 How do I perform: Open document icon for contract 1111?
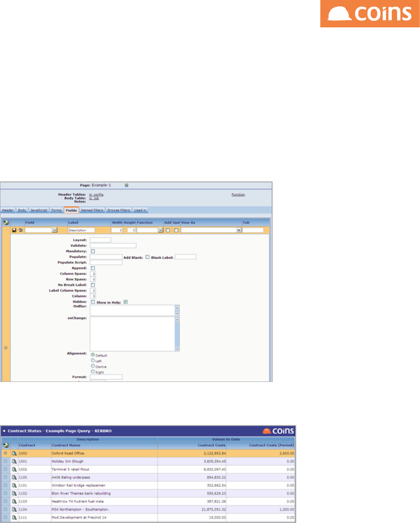tap(14, 517)
